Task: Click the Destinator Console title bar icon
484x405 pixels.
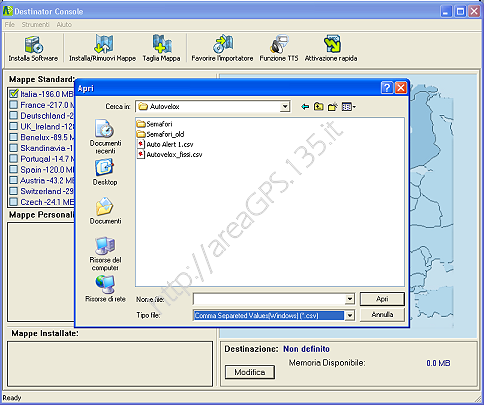Action: (x=7, y=11)
